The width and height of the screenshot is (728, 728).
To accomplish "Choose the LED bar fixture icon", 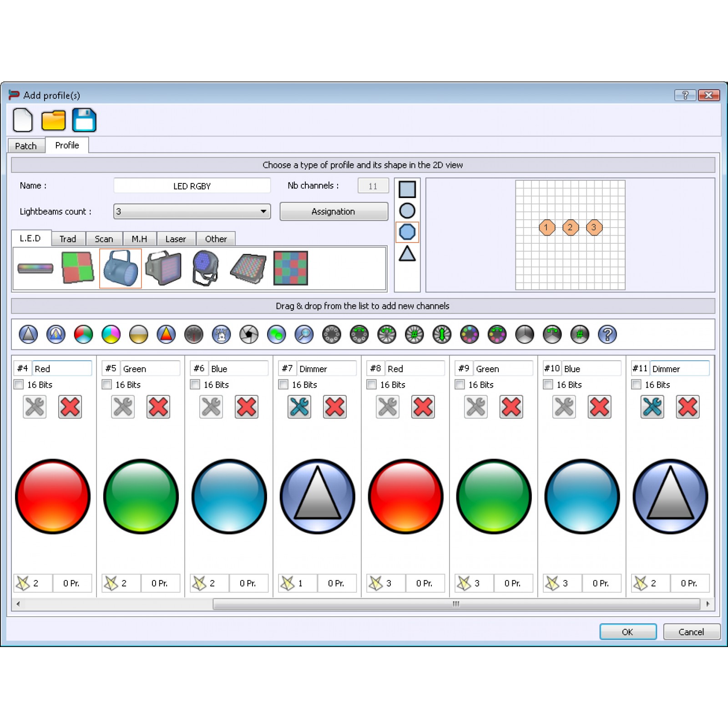I will (35, 268).
